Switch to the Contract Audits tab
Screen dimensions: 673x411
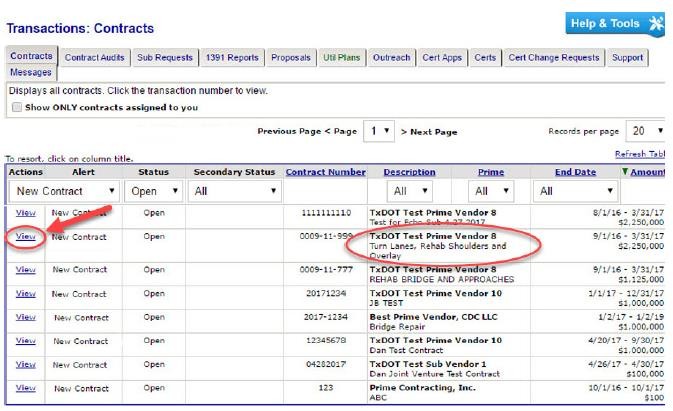coord(95,58)
